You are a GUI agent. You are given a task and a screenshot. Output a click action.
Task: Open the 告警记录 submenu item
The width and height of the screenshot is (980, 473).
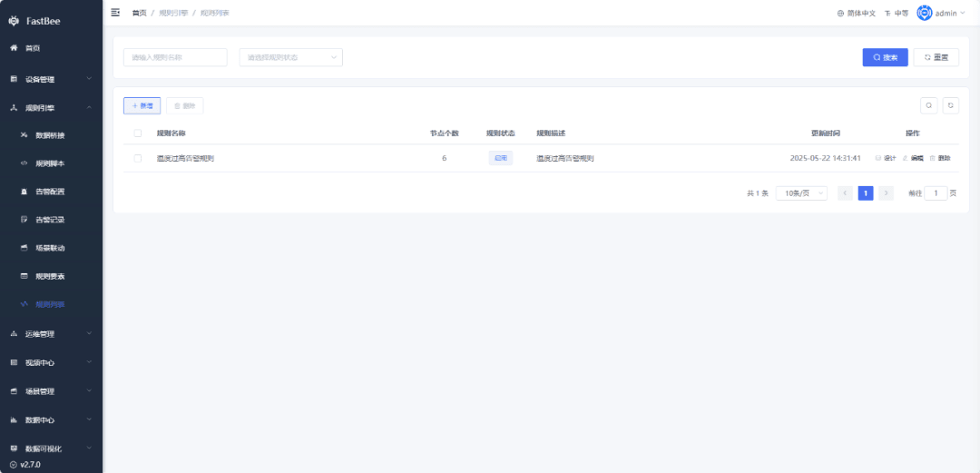[x=51, y=220]
